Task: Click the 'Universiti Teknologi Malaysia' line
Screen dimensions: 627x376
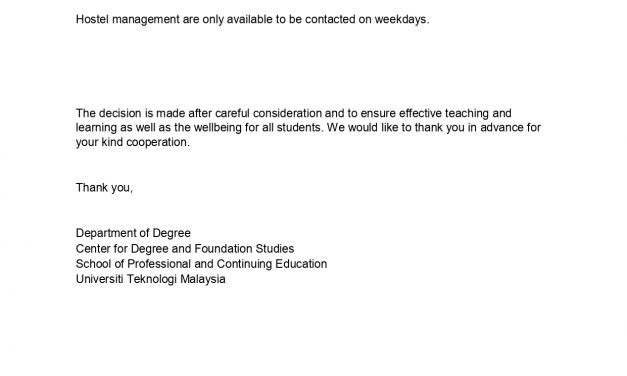Action: pyautogui.click(x=151, y=279)
